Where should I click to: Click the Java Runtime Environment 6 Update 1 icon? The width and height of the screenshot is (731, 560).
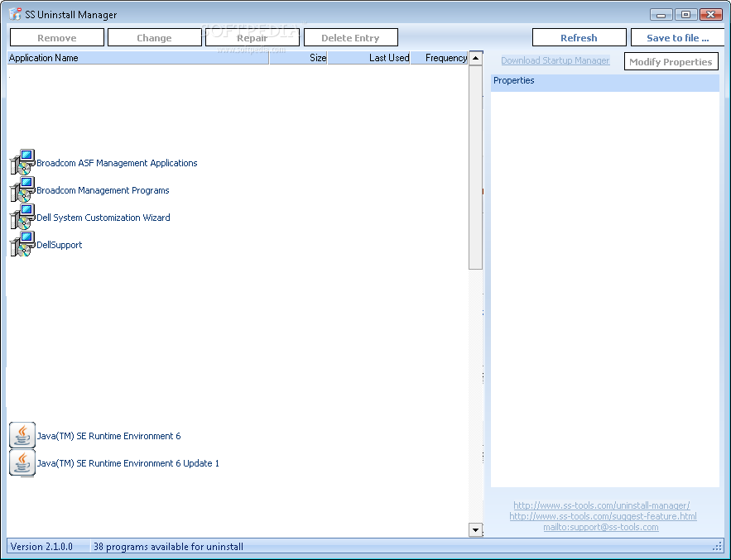(x=22, y=462)
